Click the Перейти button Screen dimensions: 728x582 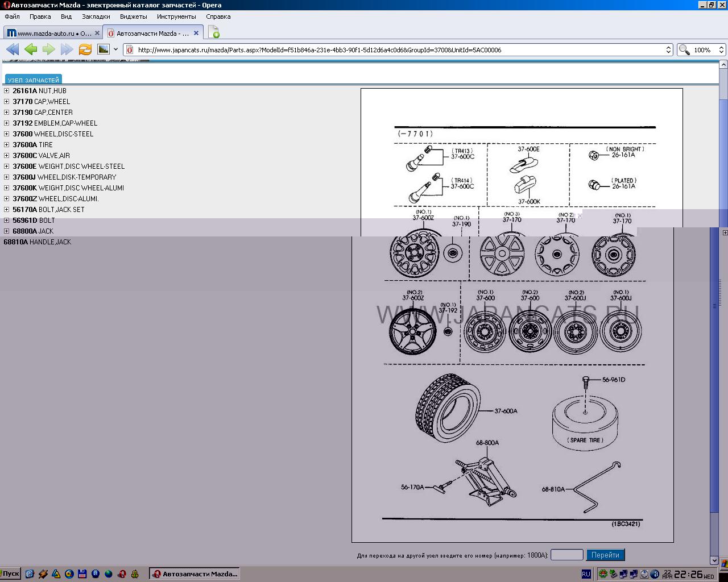(x=605, y=555)
